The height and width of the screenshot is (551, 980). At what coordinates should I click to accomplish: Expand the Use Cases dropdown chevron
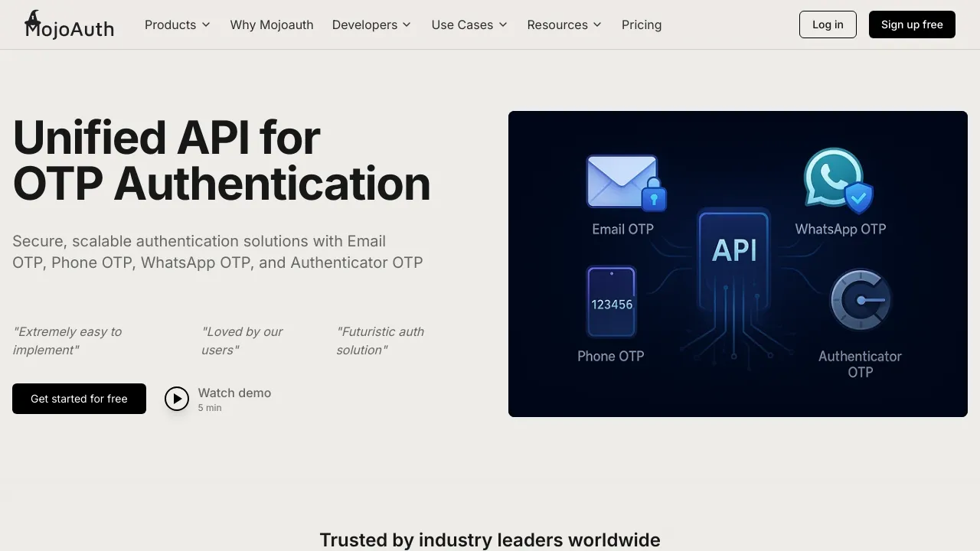pos(503,24)
